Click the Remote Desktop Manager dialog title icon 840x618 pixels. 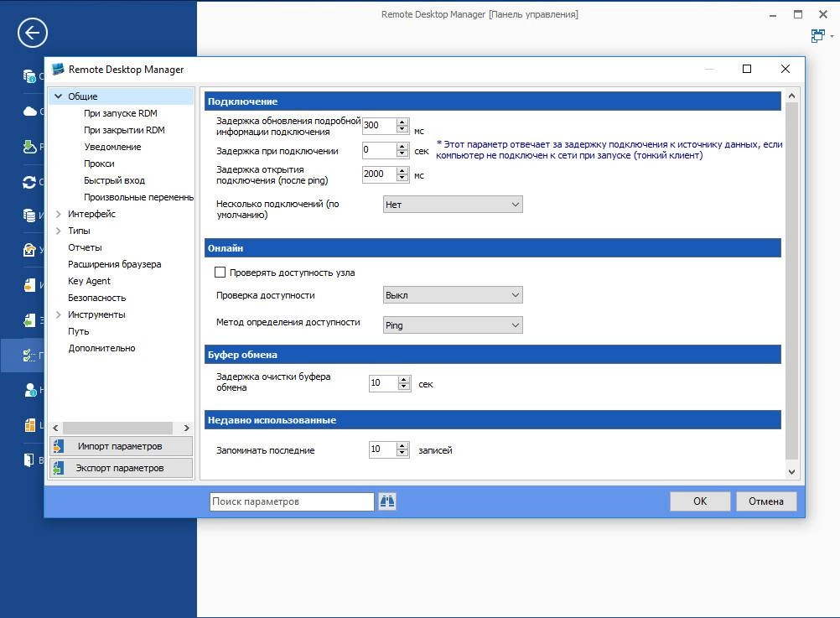point(58,69)
